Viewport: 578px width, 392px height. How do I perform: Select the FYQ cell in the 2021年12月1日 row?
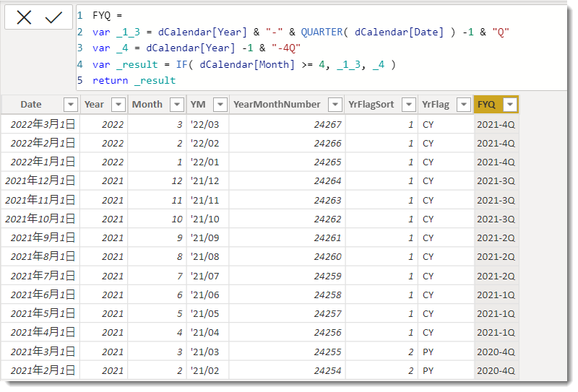[x=496, y=181]
